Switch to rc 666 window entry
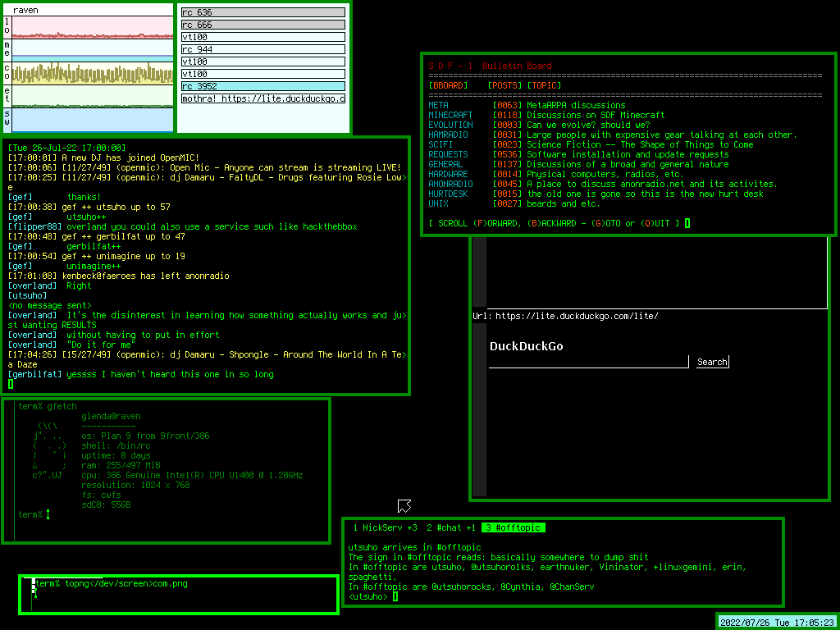Image resolution: width=840 pixels, height=630 pixels. [x=262, y=25]
